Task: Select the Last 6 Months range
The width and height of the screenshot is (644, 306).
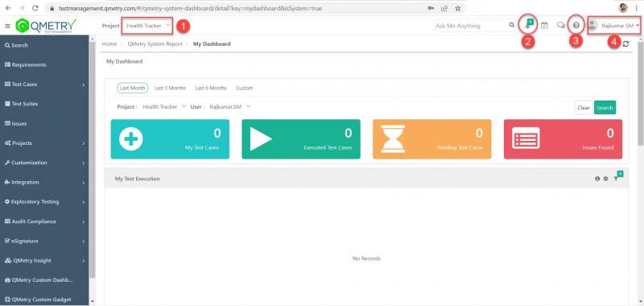Action: (x=211, y=88)
